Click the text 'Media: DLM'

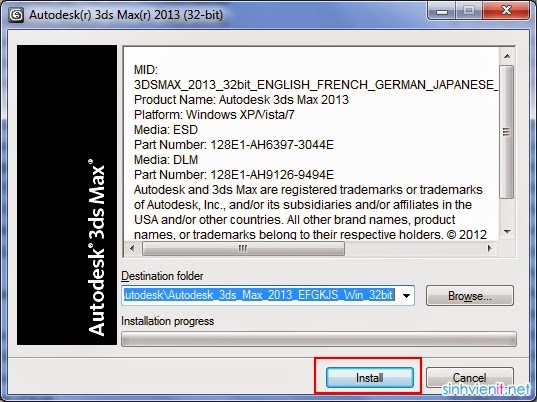point(166,160)
